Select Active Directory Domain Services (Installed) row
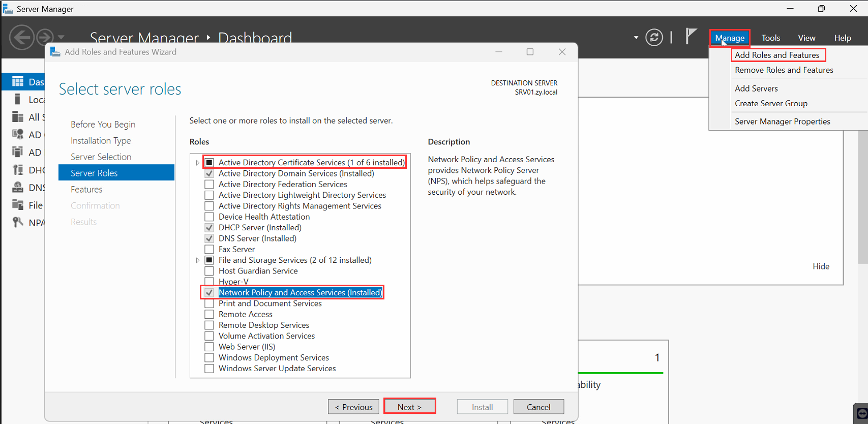The image size is (868, 424). click(x=296, y=173)
